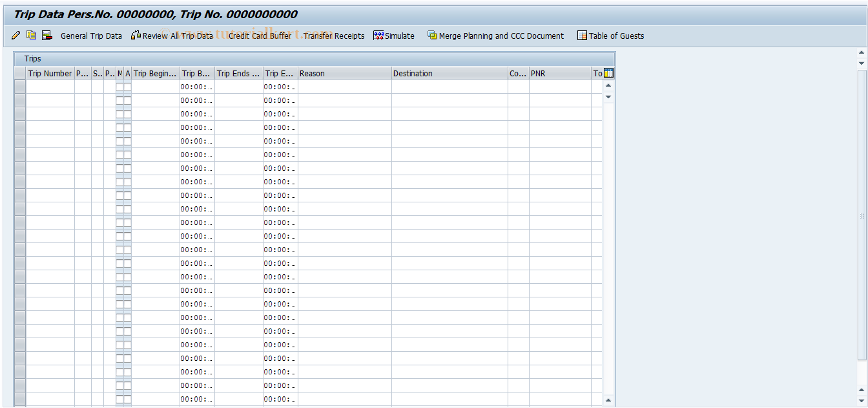Tick the M checkbox in second table row
868x408 pixels.
pos(119,100)
